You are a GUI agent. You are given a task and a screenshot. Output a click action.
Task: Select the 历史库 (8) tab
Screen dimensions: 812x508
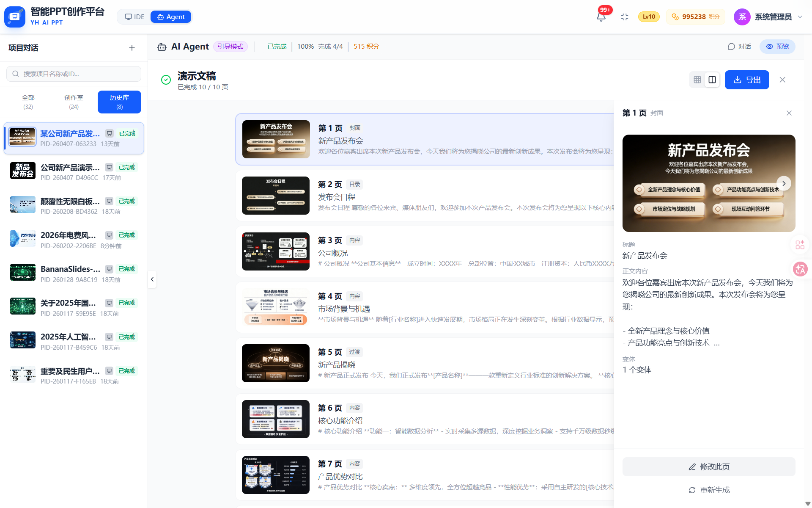(x=119, y=102)
